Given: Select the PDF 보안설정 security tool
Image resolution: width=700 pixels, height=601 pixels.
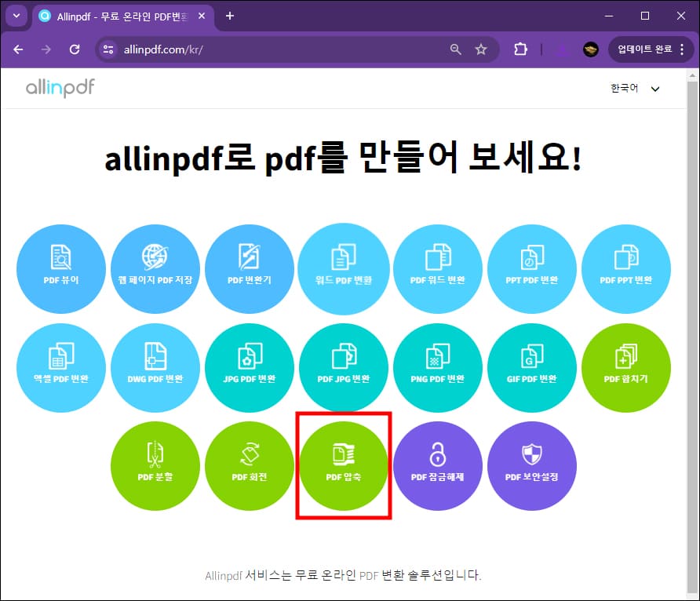Looking at the screenshot, I should 532,465.
